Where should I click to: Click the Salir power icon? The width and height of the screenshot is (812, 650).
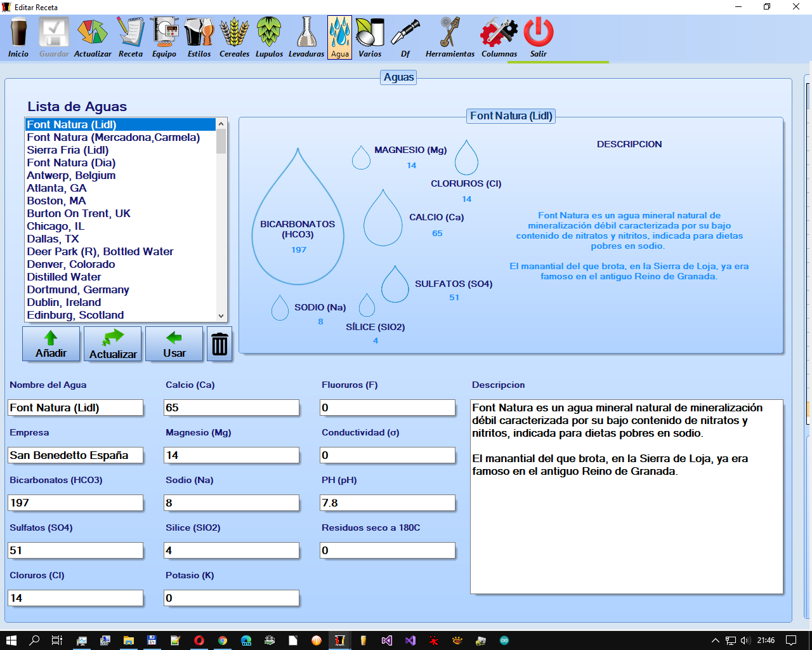pos(539,37)
